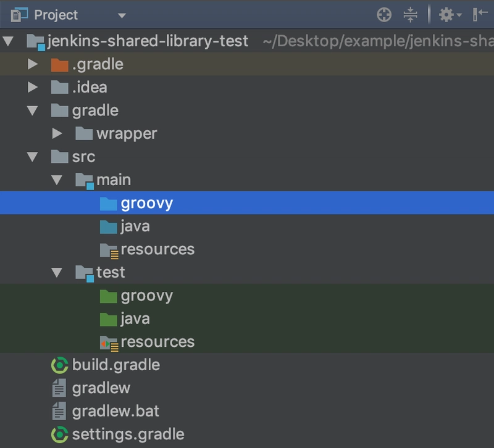494x448 pixels.
Task: Click the gradlew.bat file icon
Action: point(59,411)
